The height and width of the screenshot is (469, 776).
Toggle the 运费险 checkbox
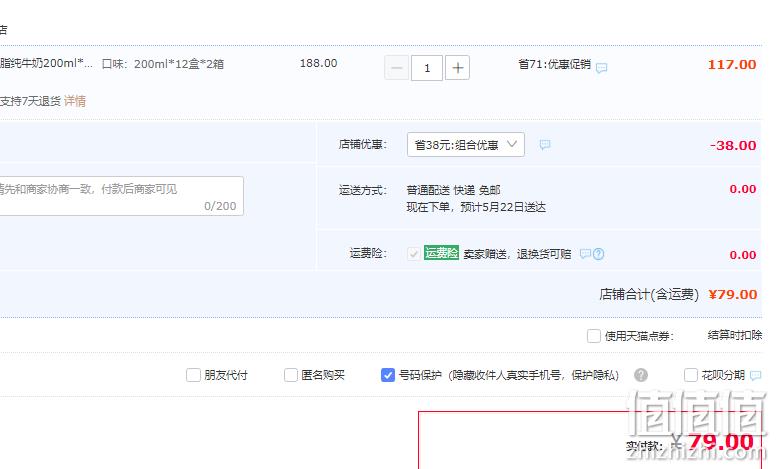click(x=413, y=254)
